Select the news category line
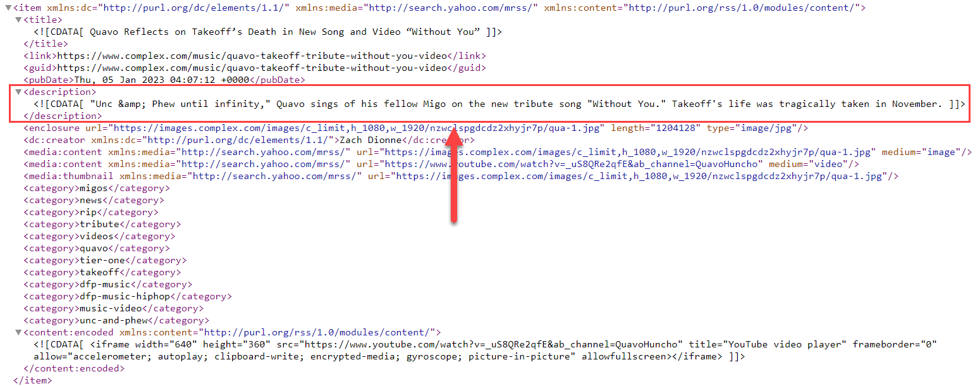Image resolution: width=980 pixels, height=386 pixels. [x=94, y=201]
